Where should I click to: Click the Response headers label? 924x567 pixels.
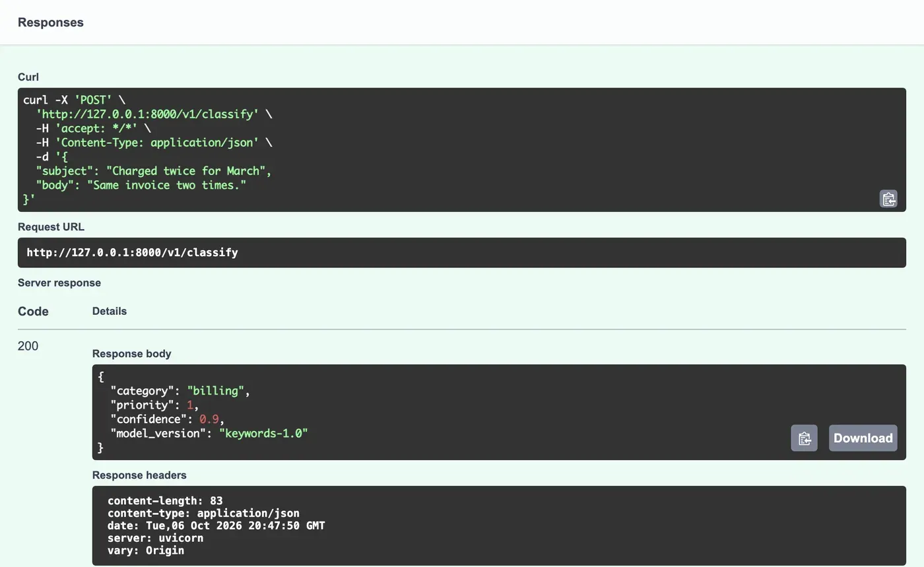139,475
